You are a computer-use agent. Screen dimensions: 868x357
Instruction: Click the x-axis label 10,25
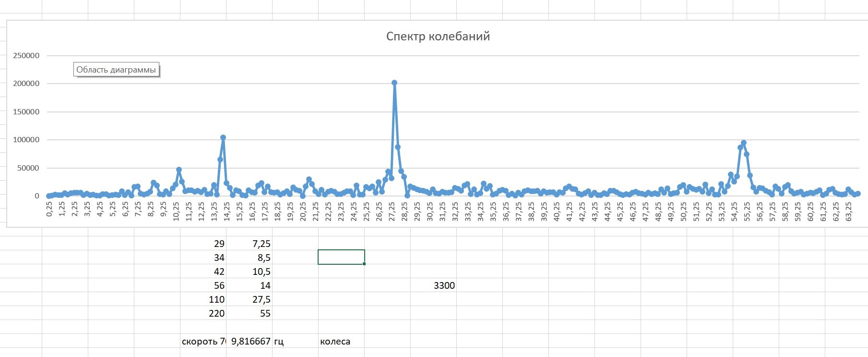[176, 211]
